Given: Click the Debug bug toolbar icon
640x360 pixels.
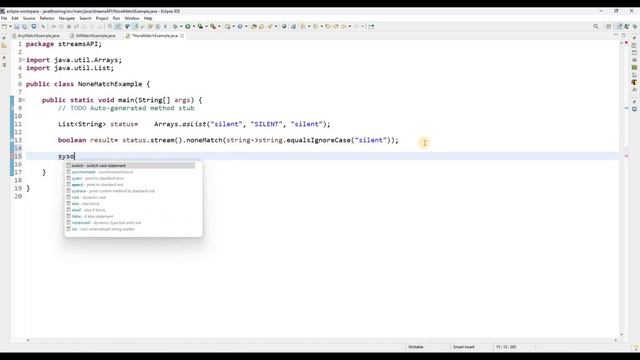Looking at the screenshot, I should (175, 27).
